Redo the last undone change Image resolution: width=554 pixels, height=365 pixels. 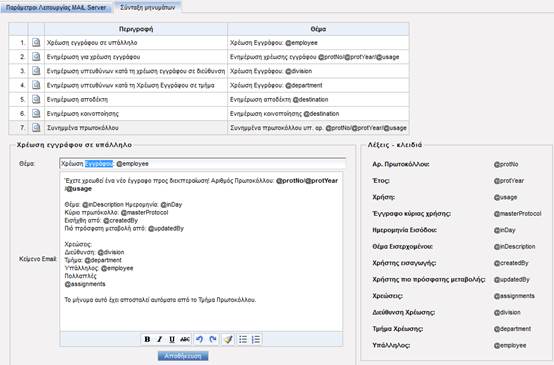(x=213, y=339)
